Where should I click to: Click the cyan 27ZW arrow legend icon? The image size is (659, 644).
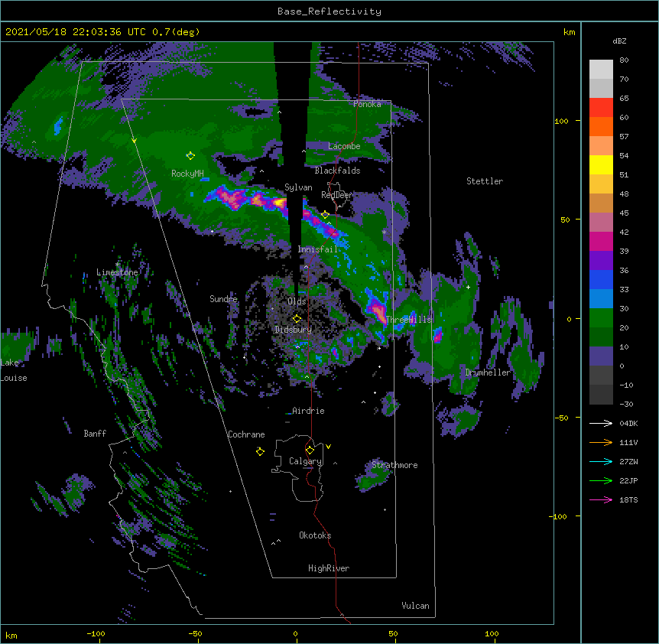pos(601,461)
